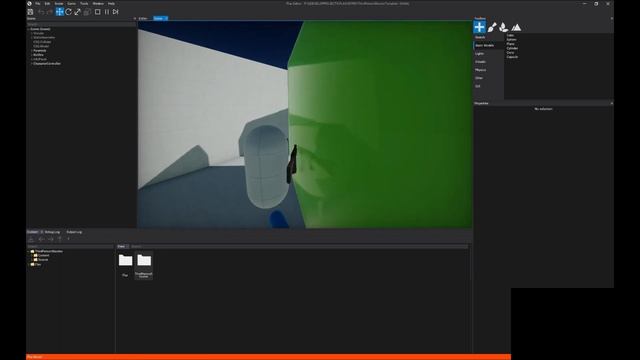
Task: Select the Paint brush mode in Toolbox
Action: coord(492,27)
